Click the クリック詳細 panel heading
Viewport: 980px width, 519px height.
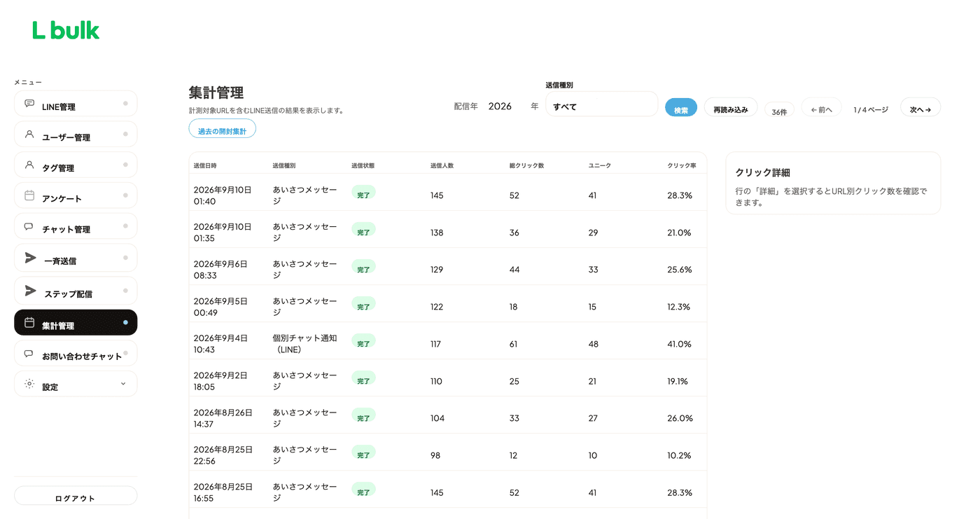point(763,172)
